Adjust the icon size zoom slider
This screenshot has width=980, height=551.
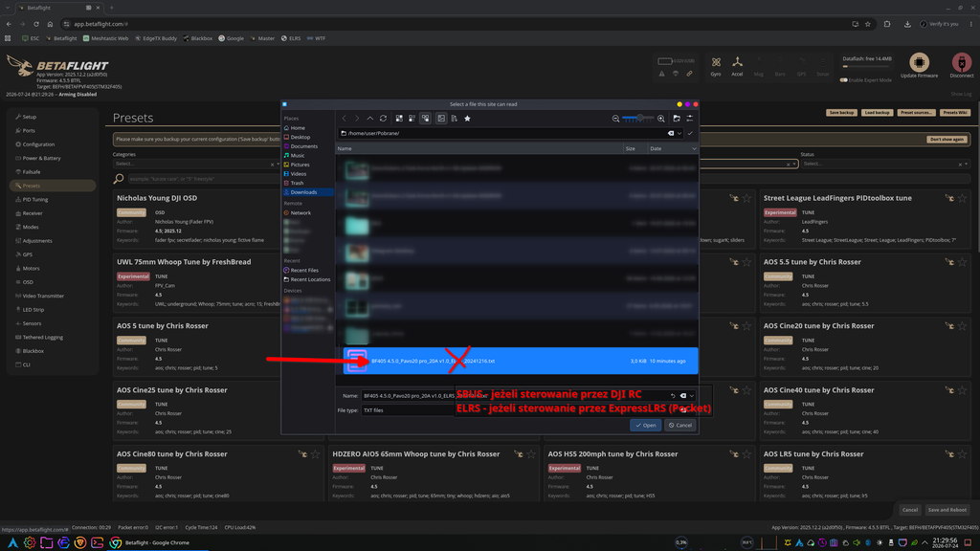coord(638,118)
